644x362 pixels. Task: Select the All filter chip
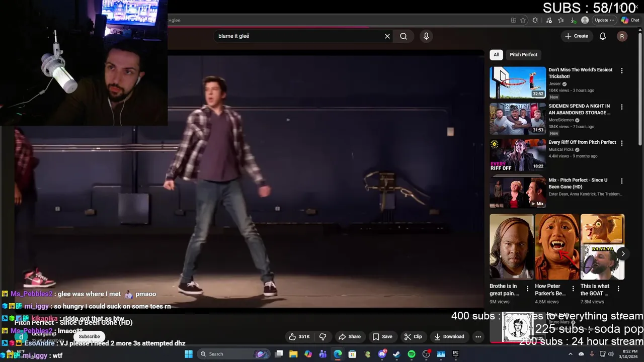click(497, 55)
